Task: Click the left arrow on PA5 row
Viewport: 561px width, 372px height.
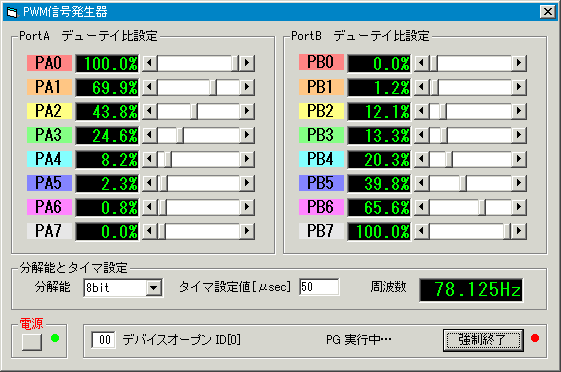Action: click(150, 183)
